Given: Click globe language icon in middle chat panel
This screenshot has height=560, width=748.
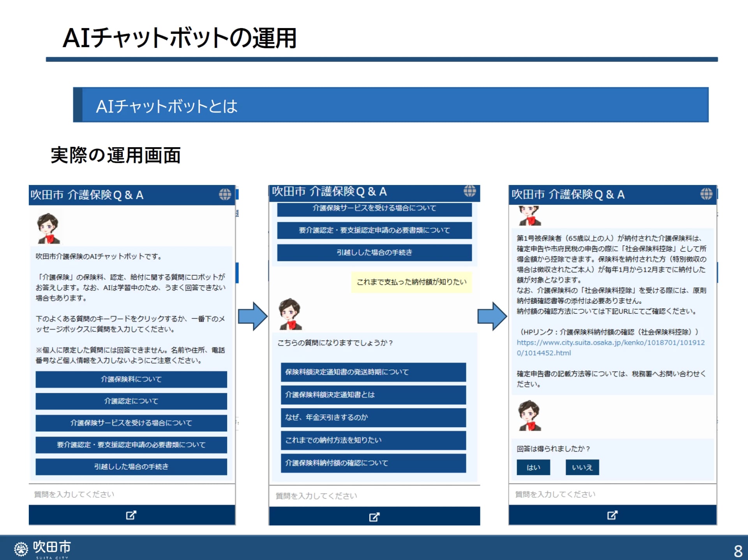Looking at the screenshot, I should coord(469,191).
